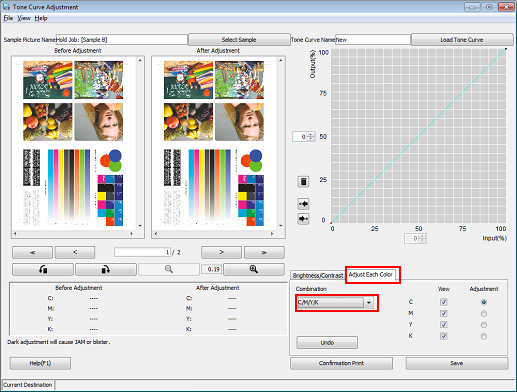Image resolution: width=517 pixels, height=392 pixels.
Task: Open the View menu
Action: point(24,18)
